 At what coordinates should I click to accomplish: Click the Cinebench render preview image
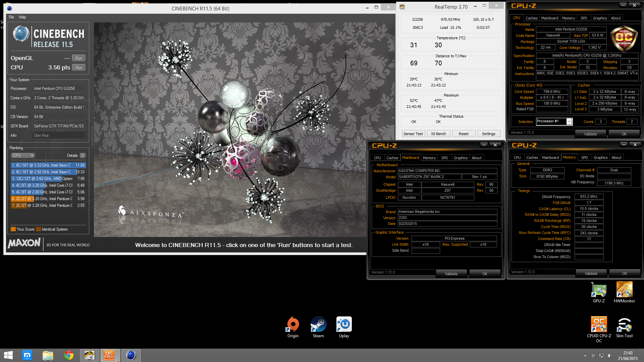coord(244,130)
